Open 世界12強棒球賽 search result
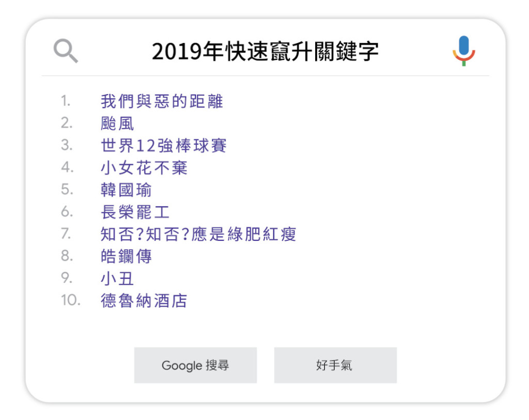The width and height of the screenshot is (529, 420). [x=164, y=146]
